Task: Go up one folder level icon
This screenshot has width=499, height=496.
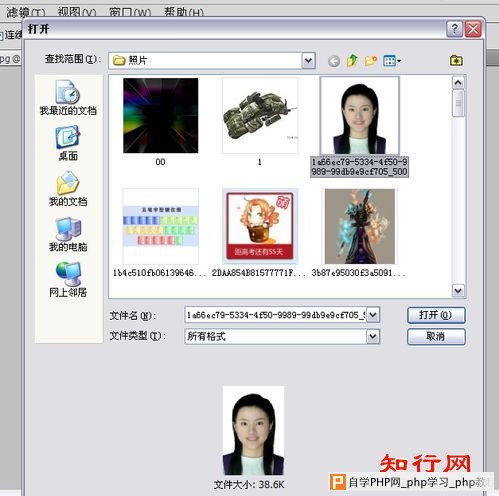Action: 352,61
